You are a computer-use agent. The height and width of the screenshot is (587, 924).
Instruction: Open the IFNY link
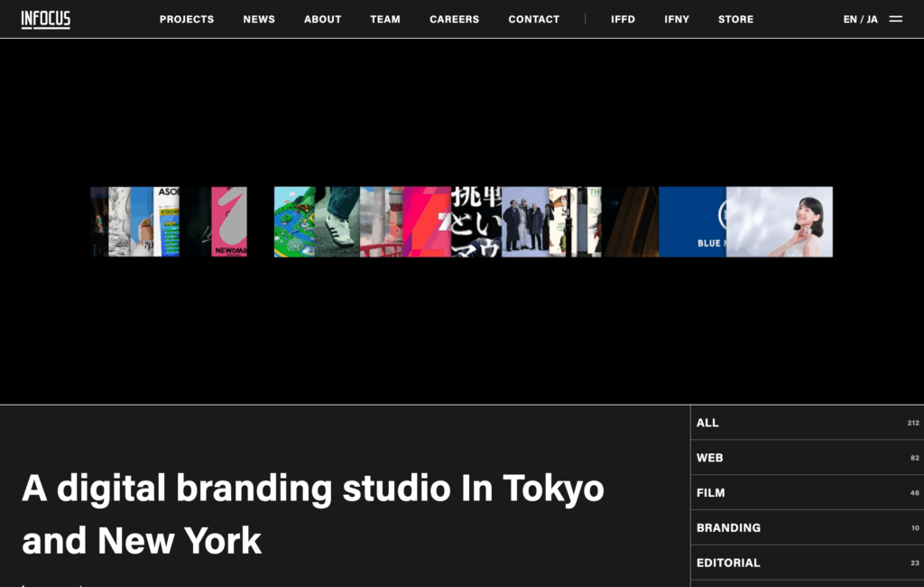click(677, 19)
